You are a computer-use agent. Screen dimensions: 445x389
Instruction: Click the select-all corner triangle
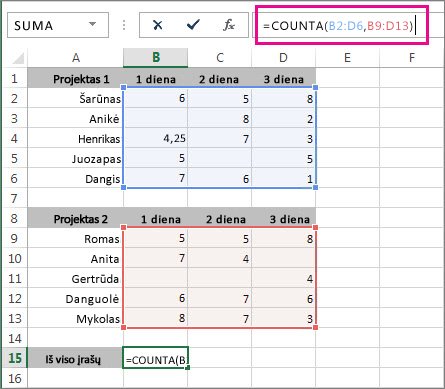point(18,59)
